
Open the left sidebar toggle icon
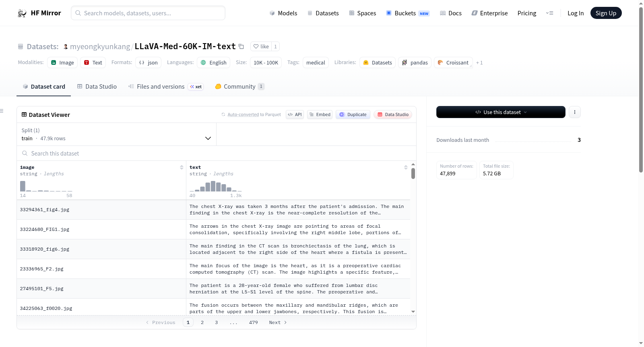(2, 111)
